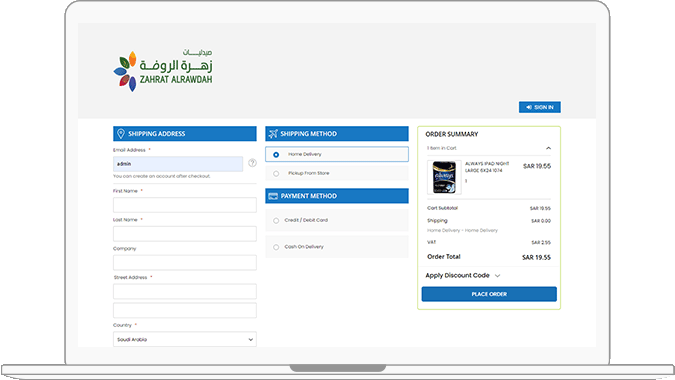Collapse the items in cart section
Viewport: 675px width, 380px height.
548,148
